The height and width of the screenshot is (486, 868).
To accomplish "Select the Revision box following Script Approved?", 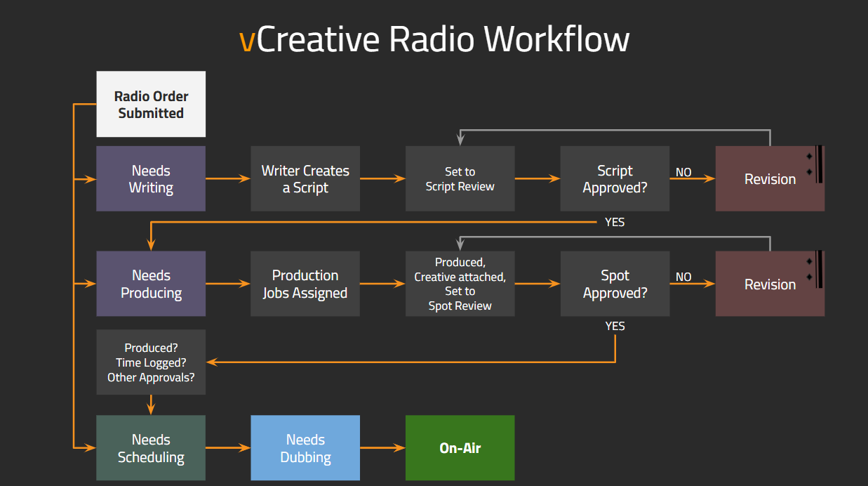I will pos(770,178).
